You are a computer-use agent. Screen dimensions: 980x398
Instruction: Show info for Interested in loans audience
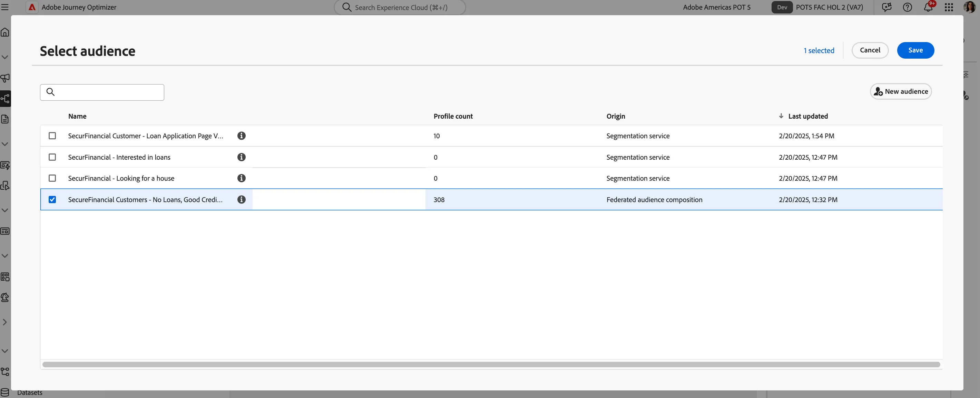(x=241, y=157)
